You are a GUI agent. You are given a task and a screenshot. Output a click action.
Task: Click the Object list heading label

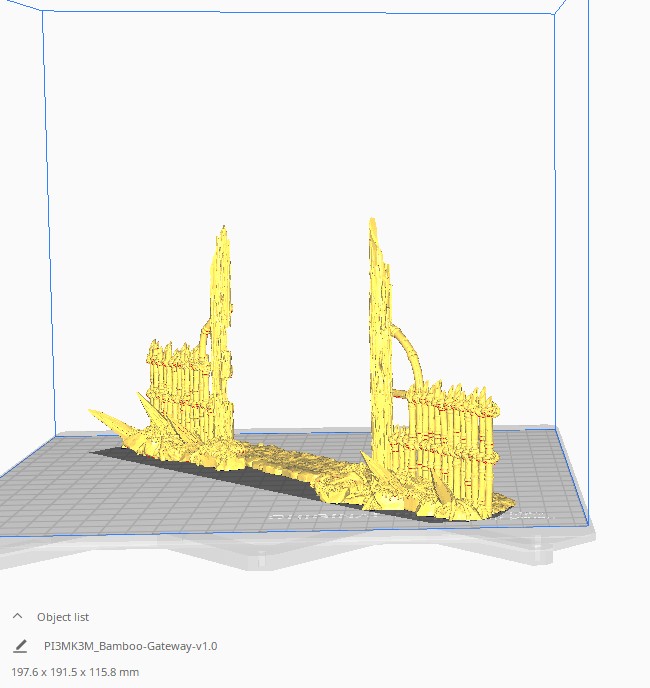tap(62, 617)
